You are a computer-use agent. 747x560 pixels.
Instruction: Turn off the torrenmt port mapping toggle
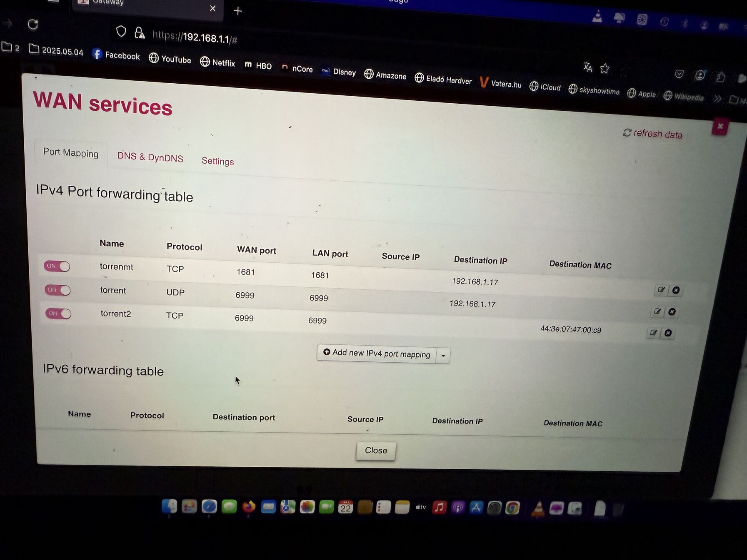tap(57, 266)
